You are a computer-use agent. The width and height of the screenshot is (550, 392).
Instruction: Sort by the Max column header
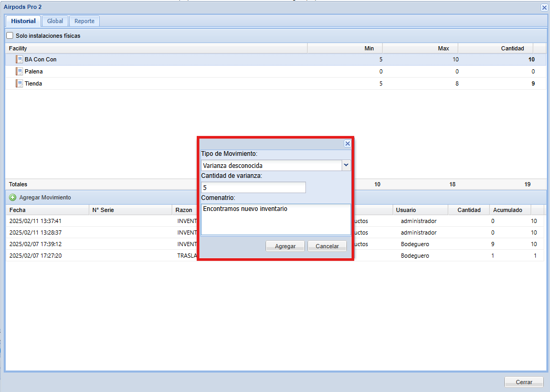(420, 48)
